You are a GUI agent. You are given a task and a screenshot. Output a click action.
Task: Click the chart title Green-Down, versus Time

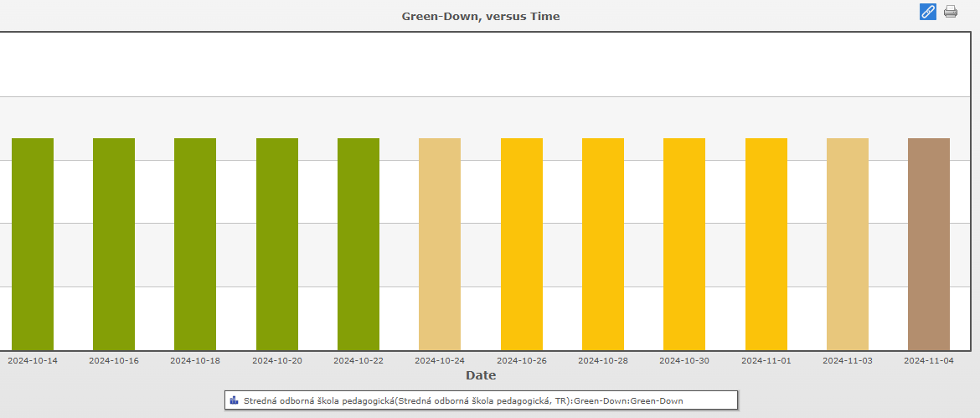coord(481,16)
